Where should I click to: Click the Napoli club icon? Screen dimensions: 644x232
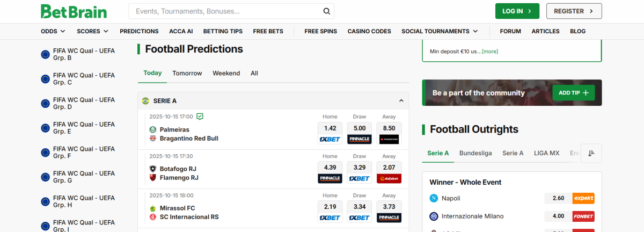[x=434, y=198]
